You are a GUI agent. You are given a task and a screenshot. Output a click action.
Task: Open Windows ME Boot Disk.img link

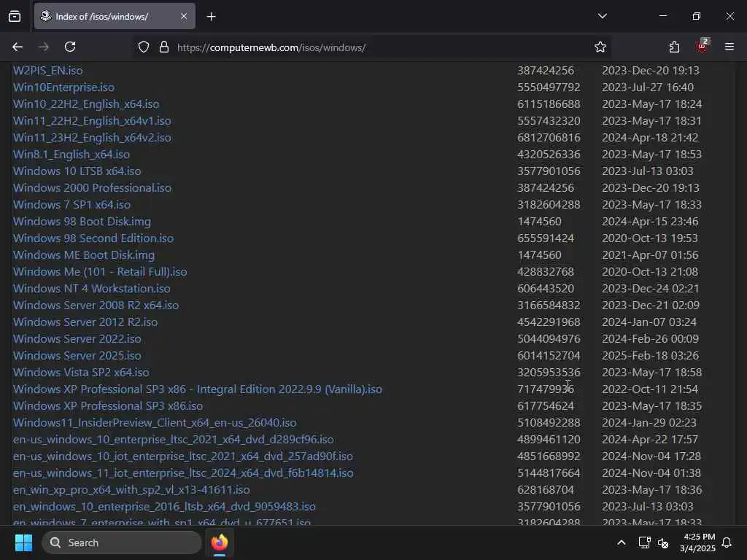pyautogui.click(x=84, y=254)
